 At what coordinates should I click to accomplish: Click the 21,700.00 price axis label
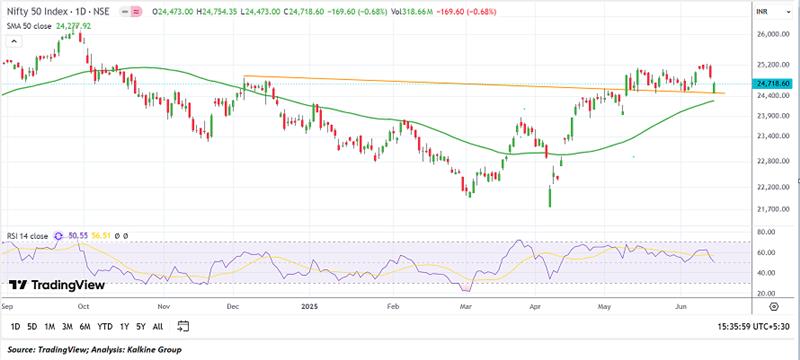[773, 209]
